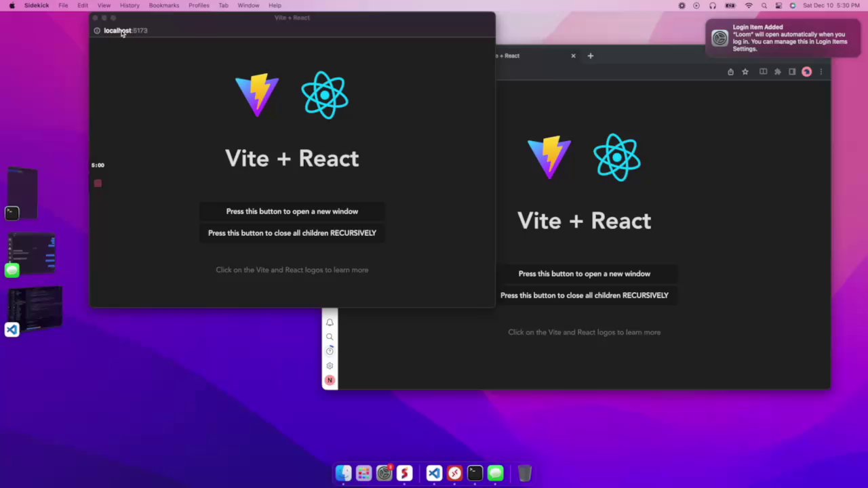The image size is (868, 488).
Task: Bookmark this page with the star icon
Action: tap(745, 72)
